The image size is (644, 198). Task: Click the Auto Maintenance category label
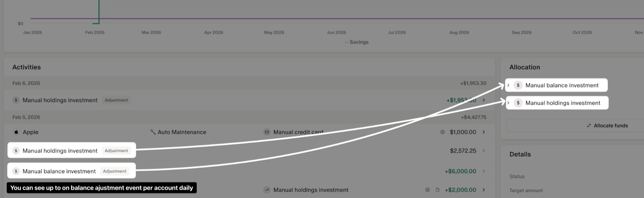182,132
